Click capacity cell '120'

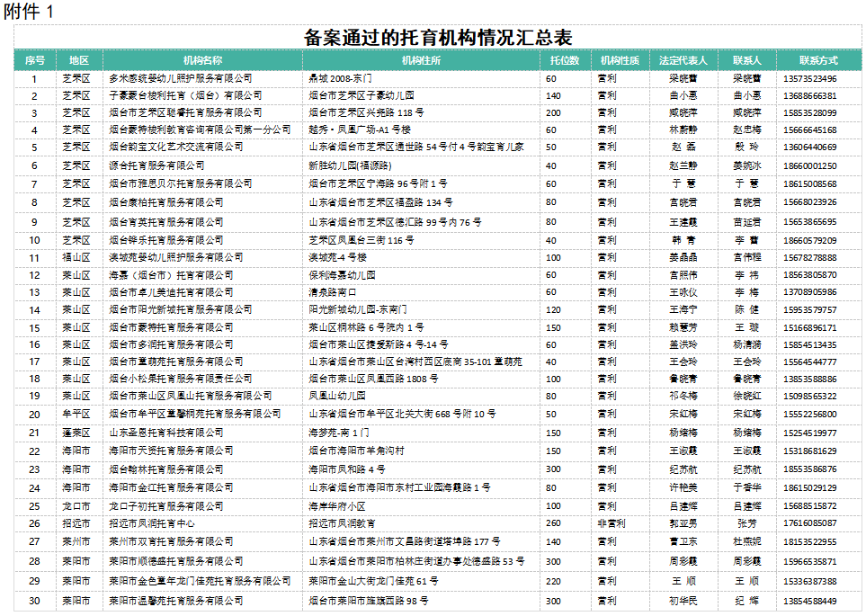pos(553,310)
